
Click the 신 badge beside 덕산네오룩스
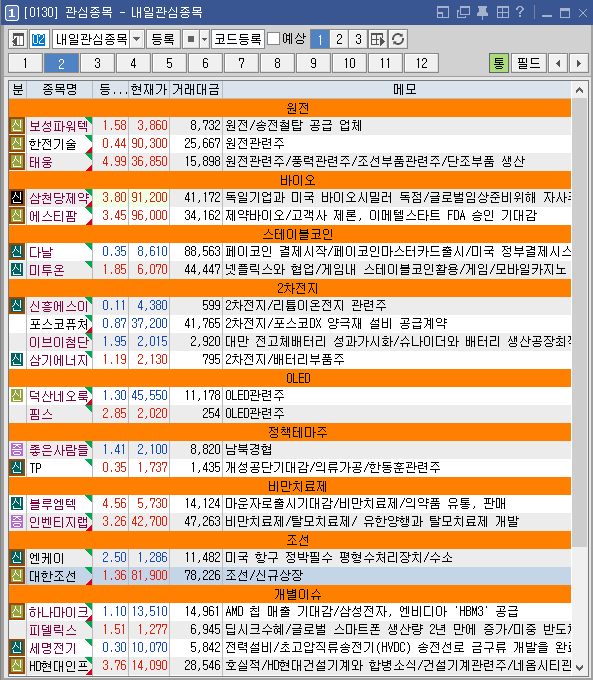pos(17,396)
